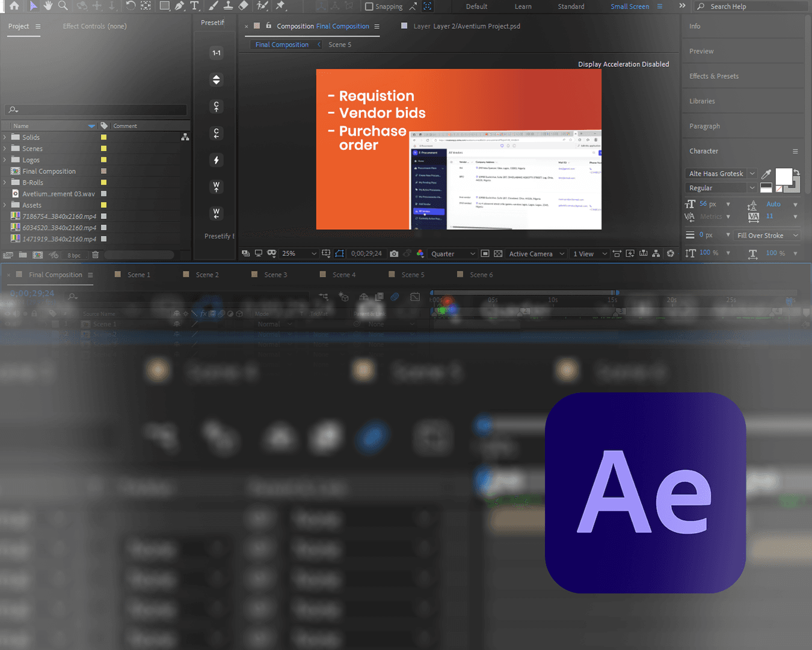Open the grid and guide options
Viewport: 812px width, 650px height.
pos(326,253)
